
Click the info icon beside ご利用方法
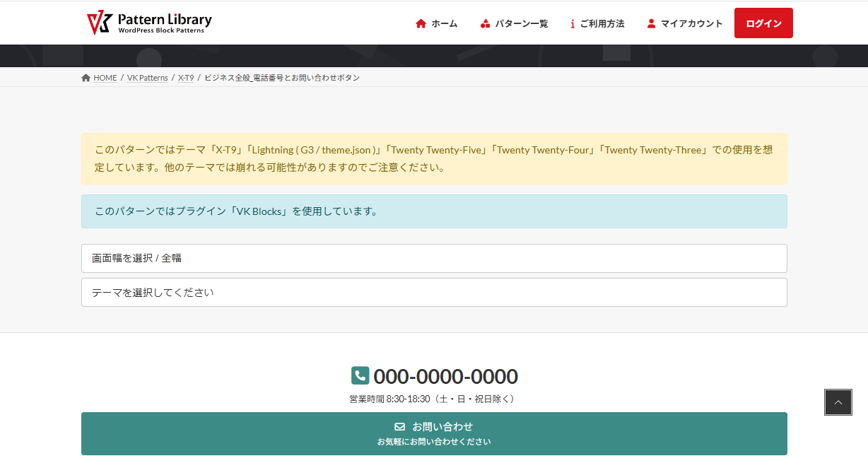click(573, 23)
